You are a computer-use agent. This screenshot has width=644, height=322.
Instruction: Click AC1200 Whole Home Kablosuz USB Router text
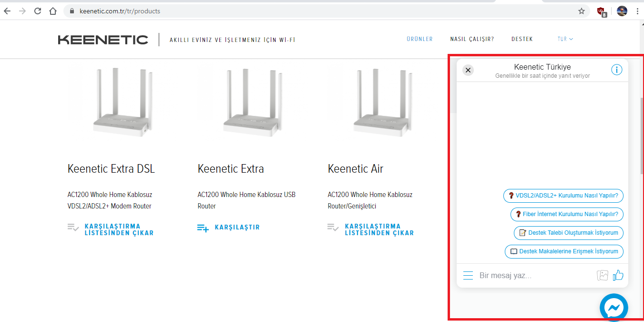point(246,200)
